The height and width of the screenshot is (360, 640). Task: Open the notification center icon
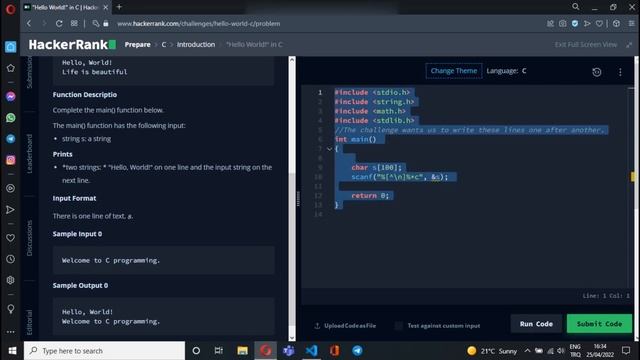(x=626, y=351)
